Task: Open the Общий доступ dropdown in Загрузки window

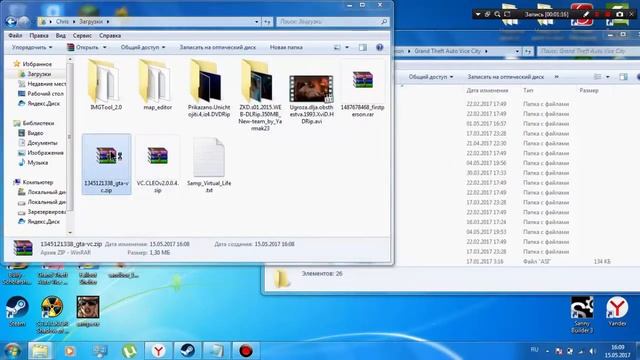Action: point(143,47)
